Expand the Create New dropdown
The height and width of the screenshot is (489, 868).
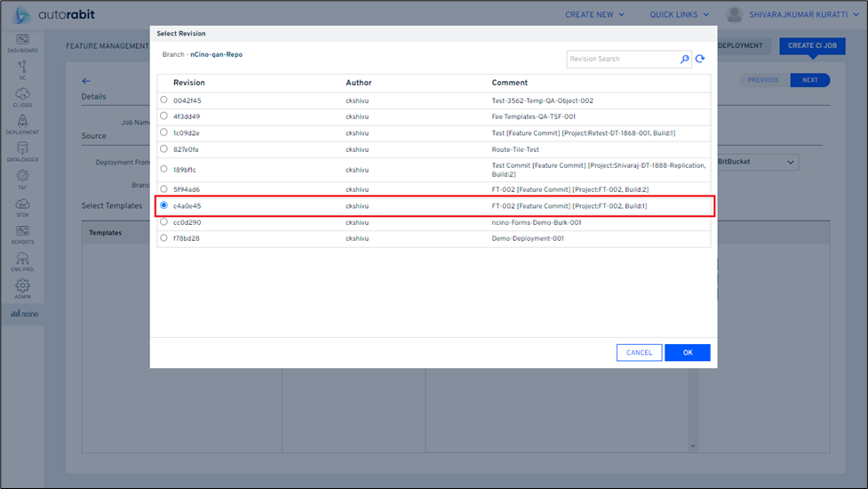click(x=595, y=15)
